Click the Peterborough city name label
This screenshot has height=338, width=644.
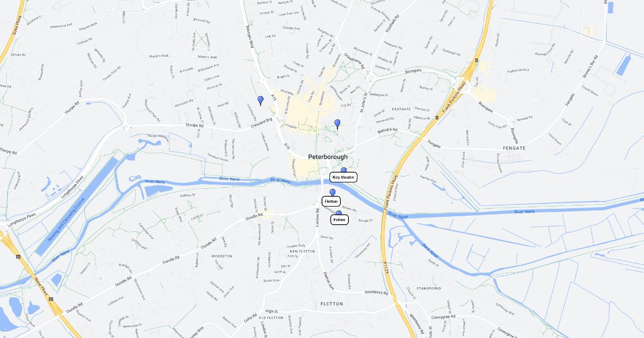tap(328, 157)
